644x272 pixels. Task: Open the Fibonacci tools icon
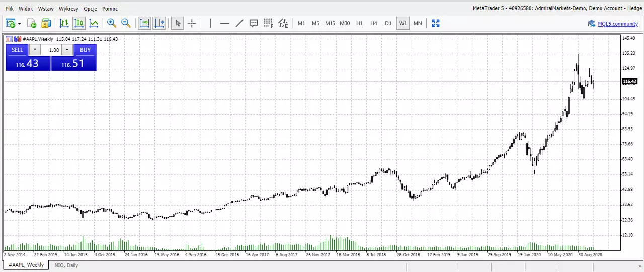point(268,23)
